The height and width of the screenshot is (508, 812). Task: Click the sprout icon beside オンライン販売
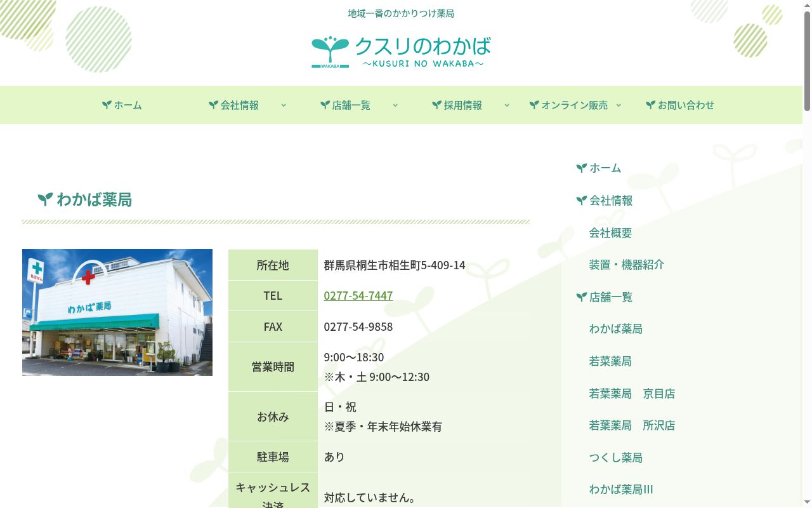click(x=534, y=105)
